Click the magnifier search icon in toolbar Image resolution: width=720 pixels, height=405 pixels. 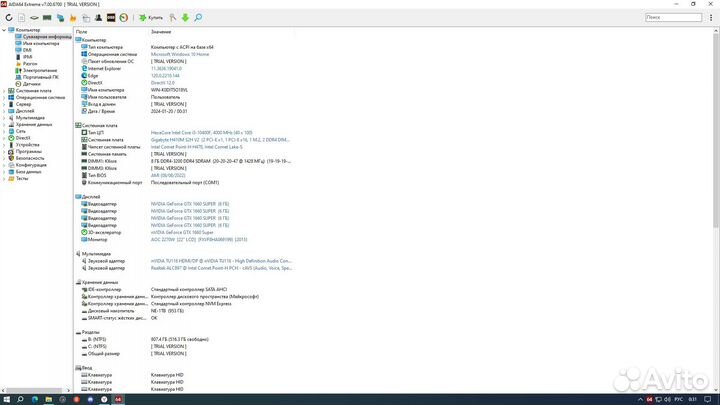[197, 17]
